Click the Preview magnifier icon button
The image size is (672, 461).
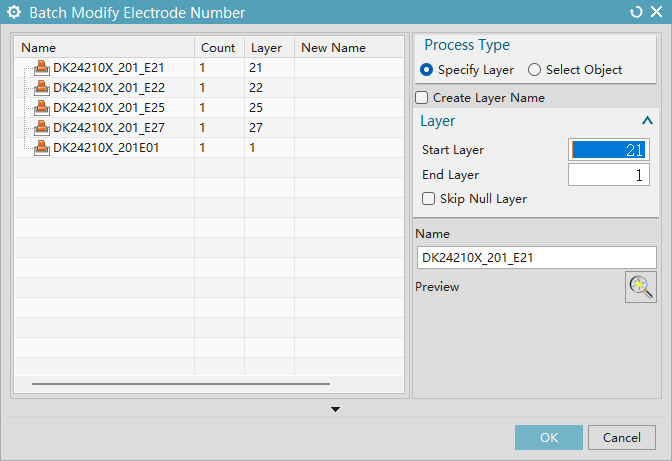(640, 287)
